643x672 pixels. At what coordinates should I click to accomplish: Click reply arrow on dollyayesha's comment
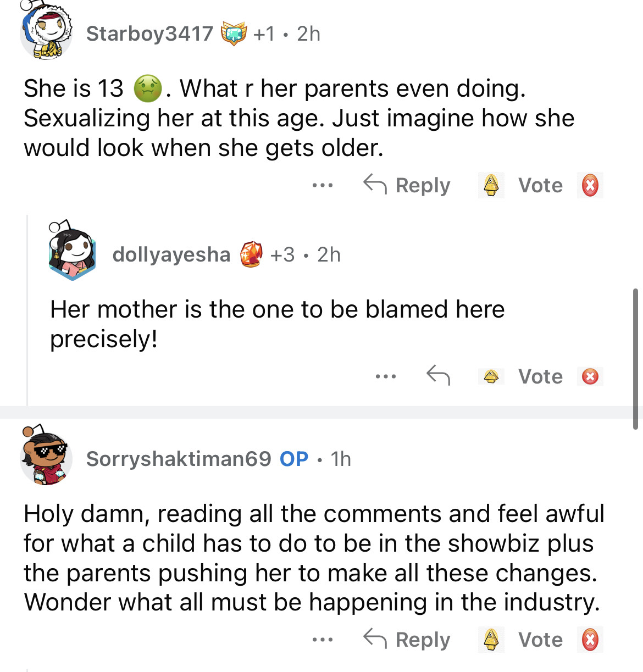tap(438, 376)
